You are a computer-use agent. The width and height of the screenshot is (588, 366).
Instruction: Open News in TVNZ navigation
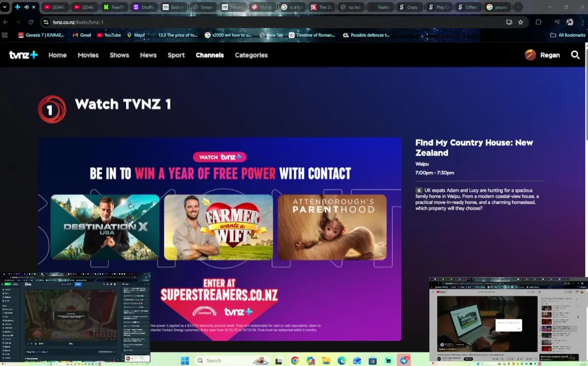pyautogui.click(x=148, y=55)
